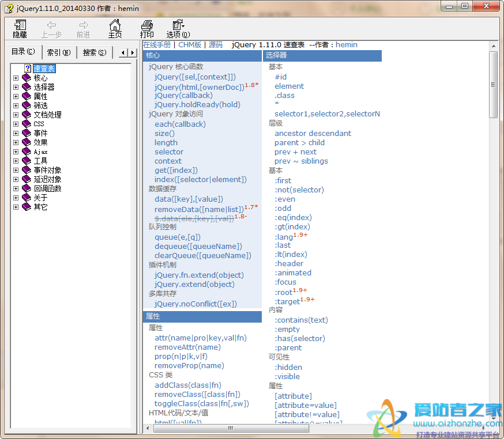Switch to the 目录 (Contents) tab
Viewport: 504px width, 439px height.
click(x=24, y=52)
